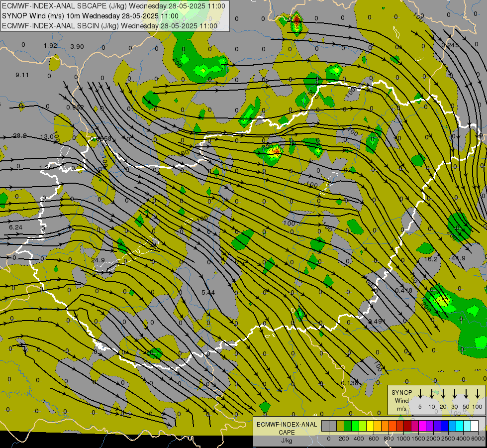Pick the purple legend swatch right of 1500 tick
This screenshot has height=448, width=487.
[429, 426]
